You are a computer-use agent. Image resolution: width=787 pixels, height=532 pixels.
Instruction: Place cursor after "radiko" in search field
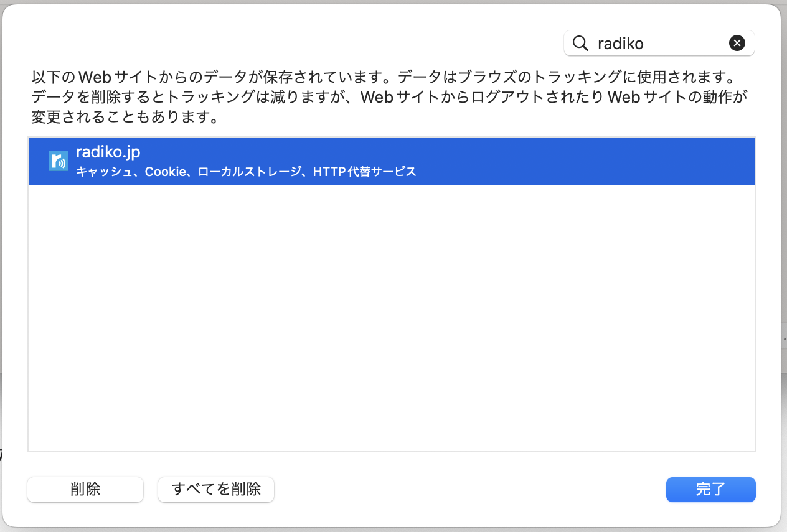tap(645, 43)
